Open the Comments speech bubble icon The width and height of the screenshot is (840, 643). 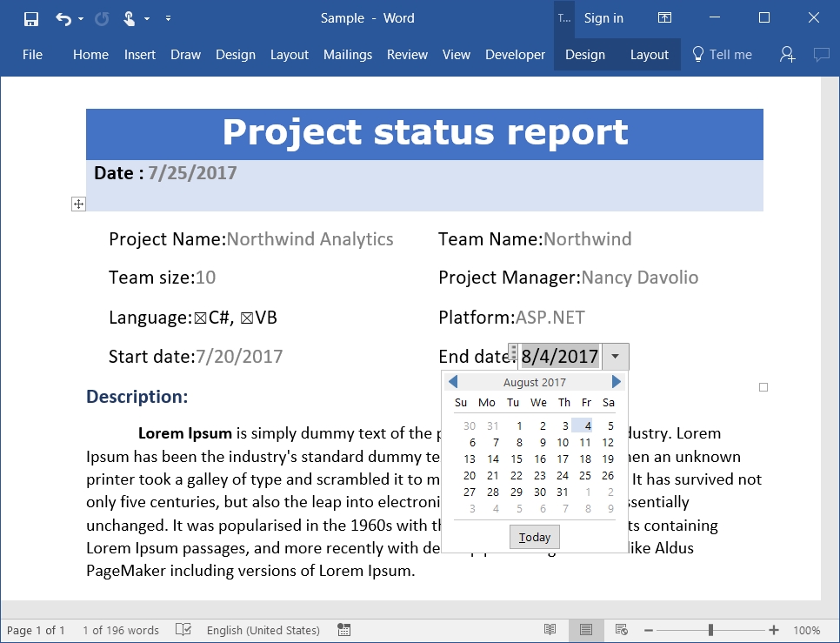tap(821, 55)
